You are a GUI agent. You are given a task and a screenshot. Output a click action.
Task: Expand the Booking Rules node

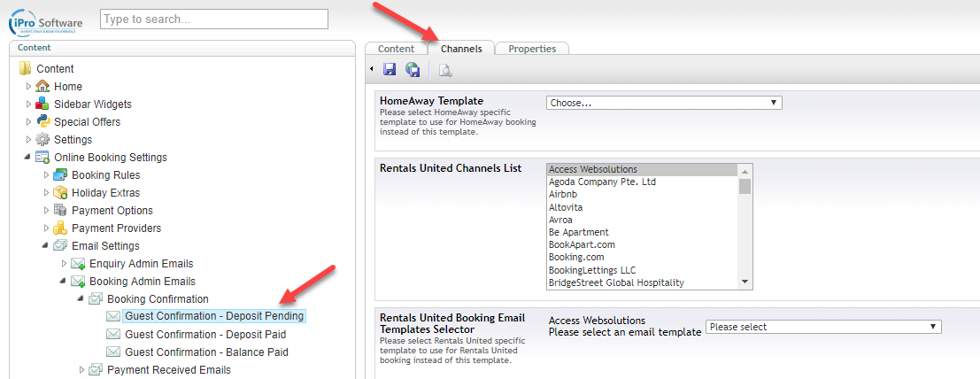tap(46, 175)
